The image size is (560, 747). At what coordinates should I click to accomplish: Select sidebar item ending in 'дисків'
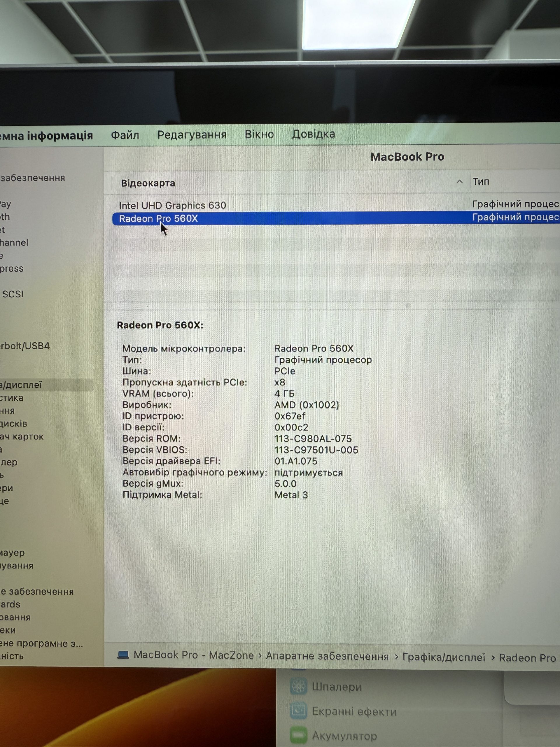[13, 423]
